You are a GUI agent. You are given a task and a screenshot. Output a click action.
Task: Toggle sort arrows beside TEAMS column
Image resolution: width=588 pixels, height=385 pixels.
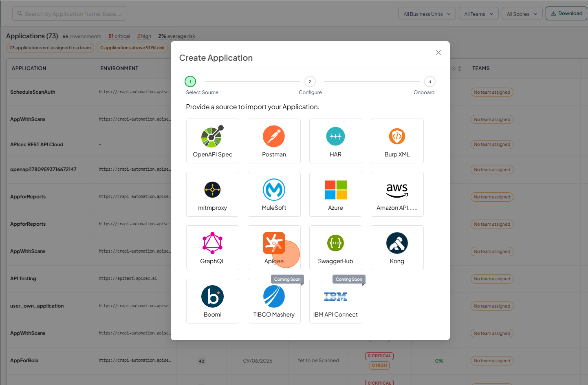(x=460, y=68)
